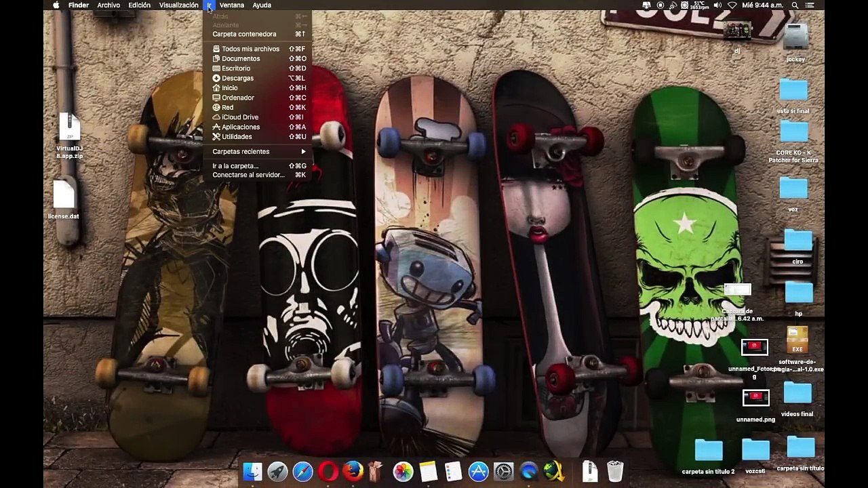
Task: Go to Aplicaciones from menu
Action: pos(258,127)
